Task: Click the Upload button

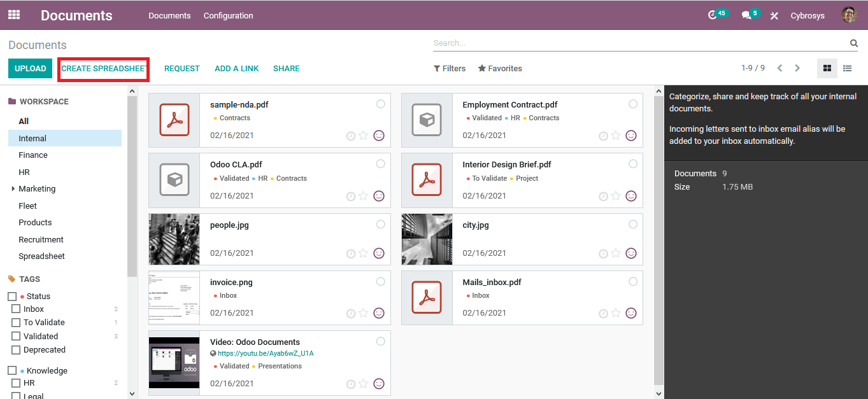Action: [31, 68]
